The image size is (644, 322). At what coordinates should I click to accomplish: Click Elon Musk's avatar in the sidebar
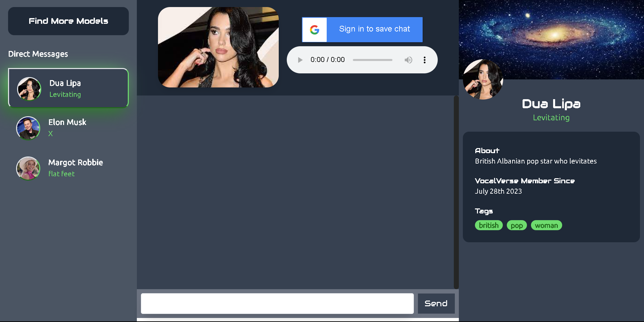coord(28,128)
